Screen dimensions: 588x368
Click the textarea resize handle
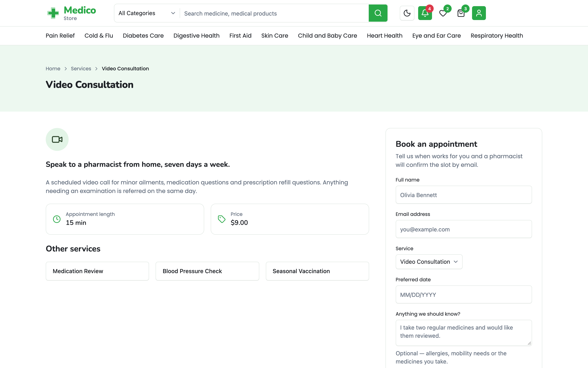pos(529,343)
